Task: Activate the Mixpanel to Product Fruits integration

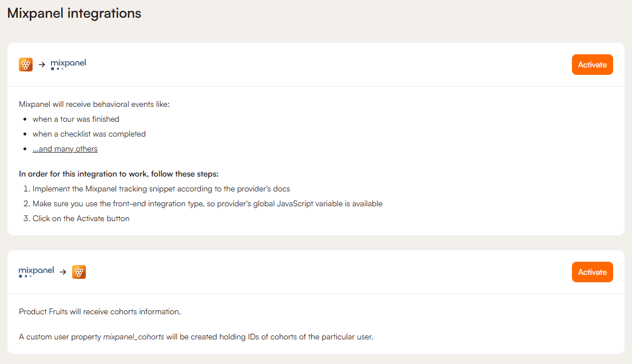Action: click(592, 272)
